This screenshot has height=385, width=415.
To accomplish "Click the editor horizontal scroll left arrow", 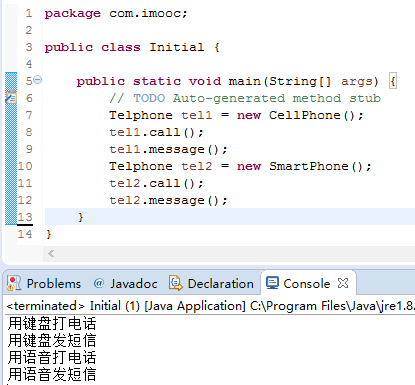I will [51, 254].
